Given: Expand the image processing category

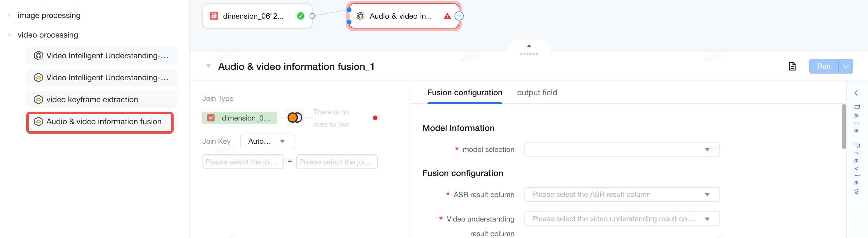Looking at the screenshot, I should pyautogui.click(x=9, y=15).
